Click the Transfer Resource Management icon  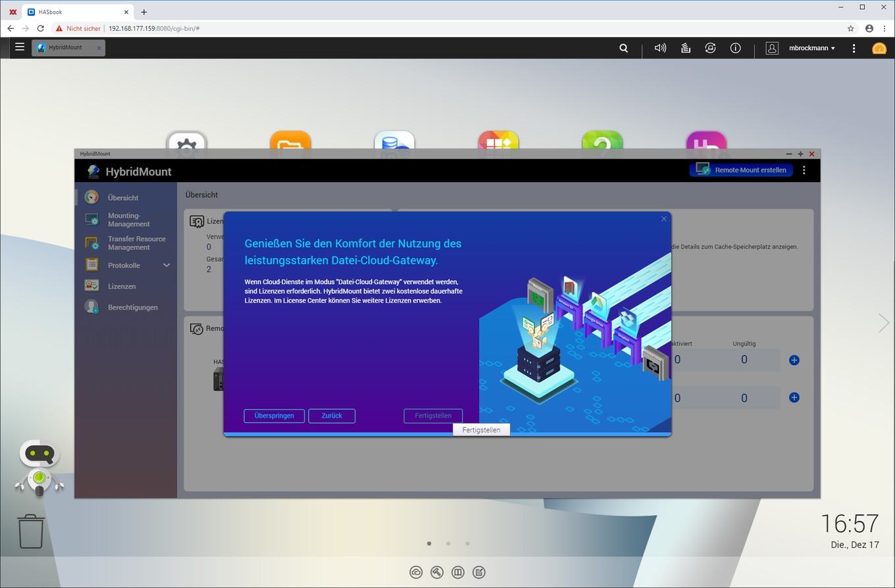91,243
